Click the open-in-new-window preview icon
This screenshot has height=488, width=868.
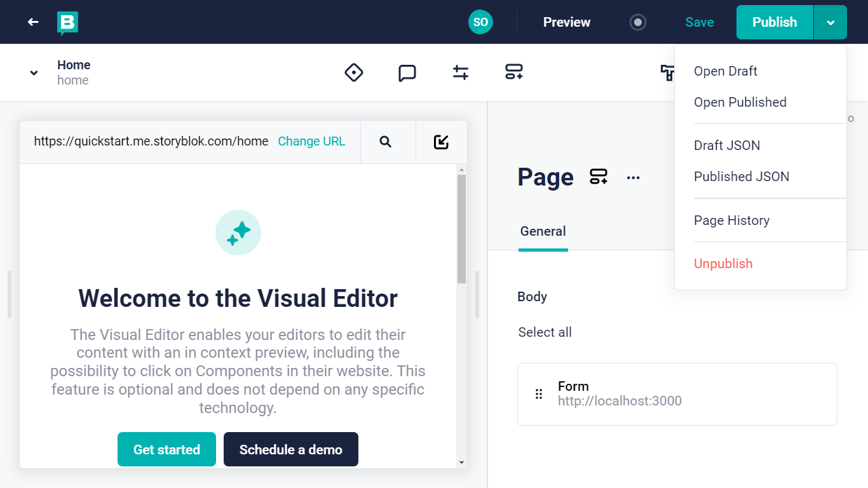point(441,142)
